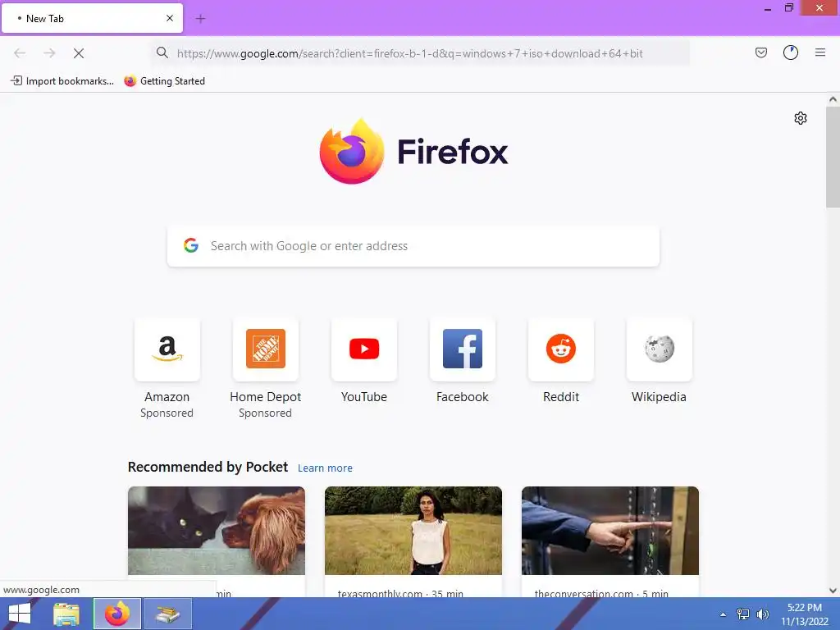Viewport: 840px width, 630px height.
Task: Click the scroll up arrow
Action: 833,99
